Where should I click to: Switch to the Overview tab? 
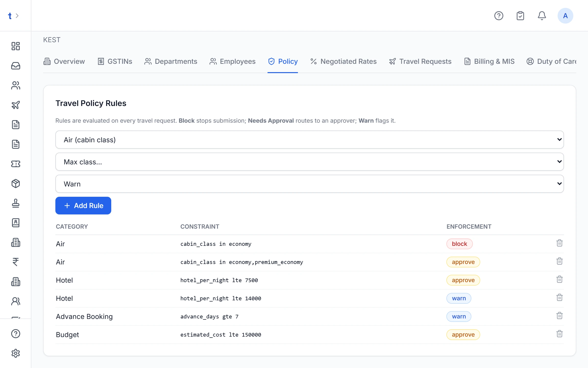pos(64,61)
